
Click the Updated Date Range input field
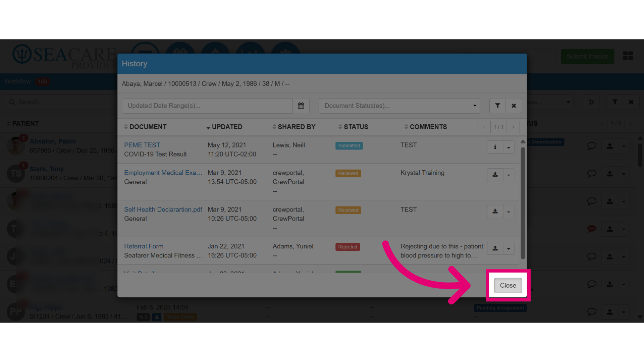coord(207,106)
